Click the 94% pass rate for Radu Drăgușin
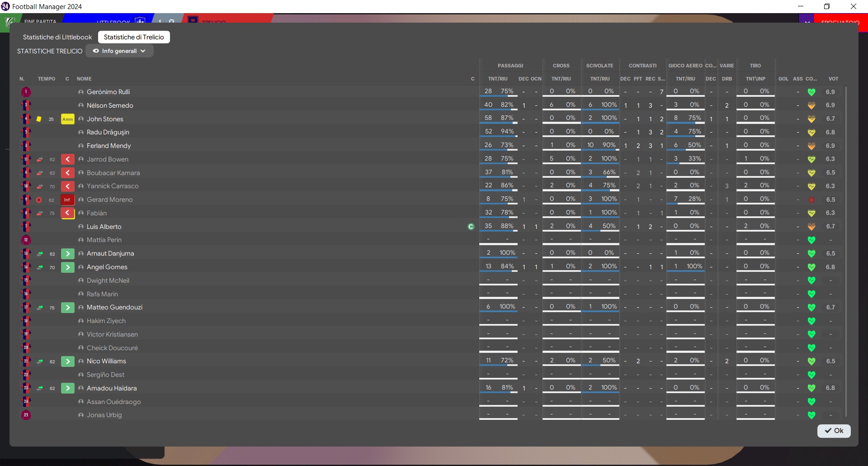This screenshot has width=868, height=466. [507, 132]
